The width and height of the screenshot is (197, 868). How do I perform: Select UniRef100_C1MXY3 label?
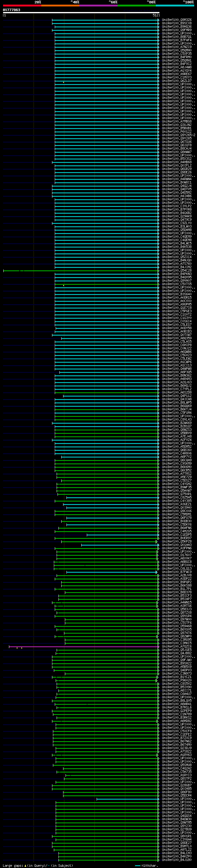click(x=177, y=78)
